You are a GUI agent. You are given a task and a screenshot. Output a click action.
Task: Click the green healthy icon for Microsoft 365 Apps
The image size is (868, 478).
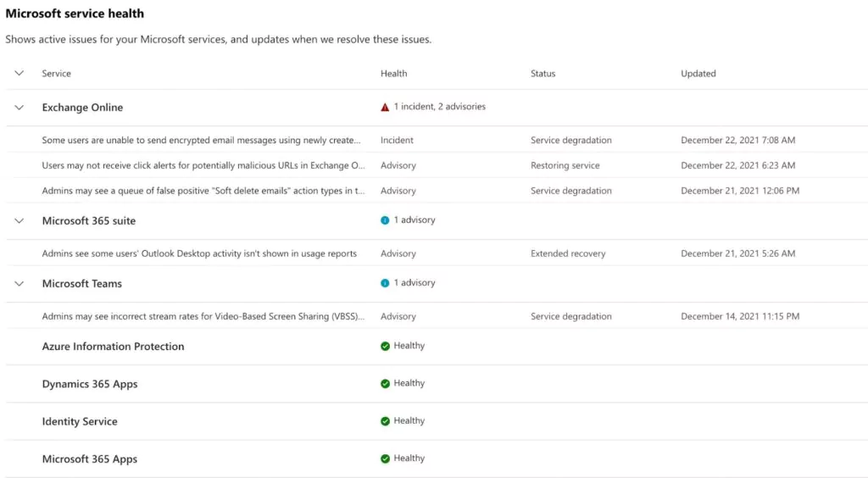(386, 459)
